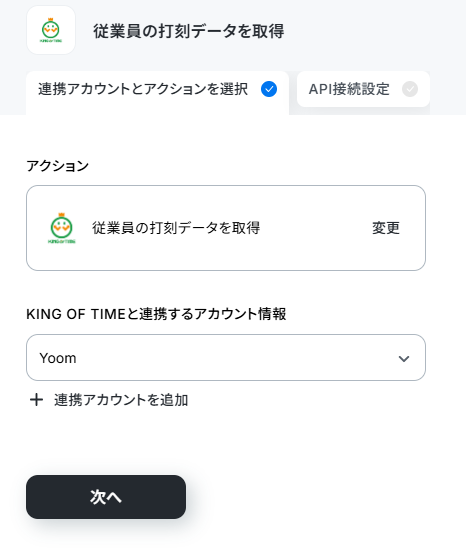Click the gray checkmark on the API接続設定 tab
Viewport: 466px width, 553px height.
[x=410, y=89]
